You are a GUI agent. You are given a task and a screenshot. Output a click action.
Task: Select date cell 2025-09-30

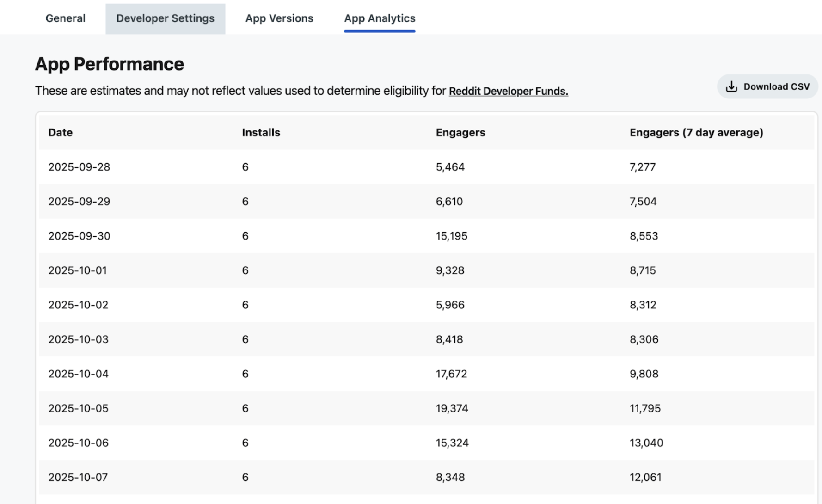click(79, 236)
